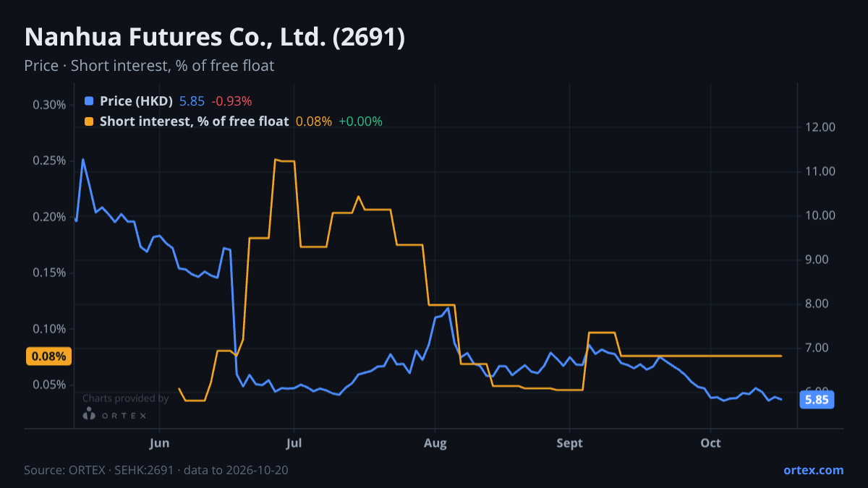
Task: Click the Jun x-axis label
Action: coord(159,443)
